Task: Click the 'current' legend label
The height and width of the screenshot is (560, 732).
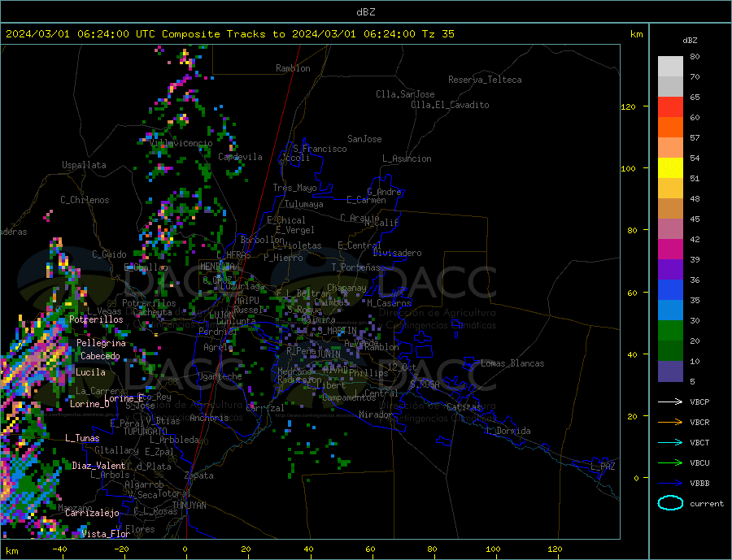Action: pos(707,504)
